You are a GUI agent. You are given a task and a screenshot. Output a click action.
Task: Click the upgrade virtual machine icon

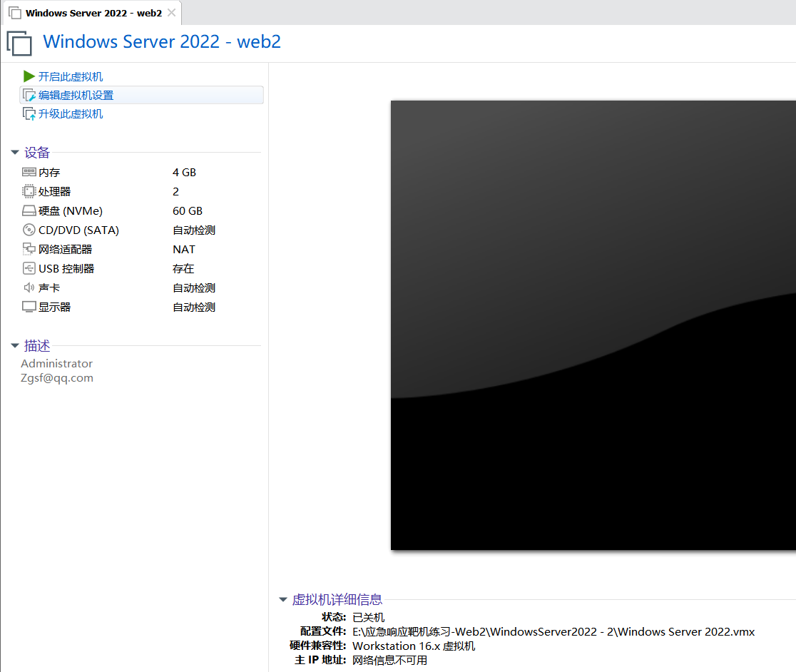point(29,114)
